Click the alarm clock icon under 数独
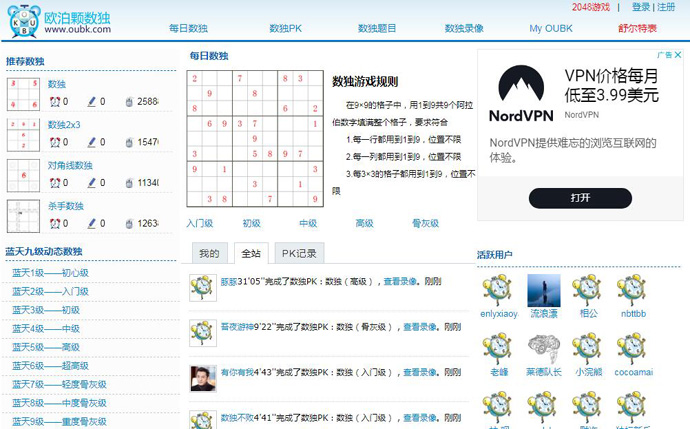 [55, 101]
